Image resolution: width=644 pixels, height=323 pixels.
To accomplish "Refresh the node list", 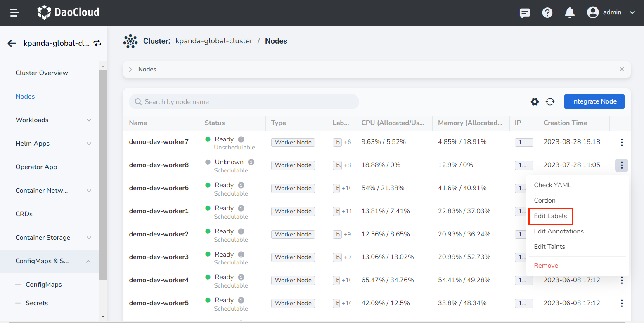I will click(x=550, y=101).
